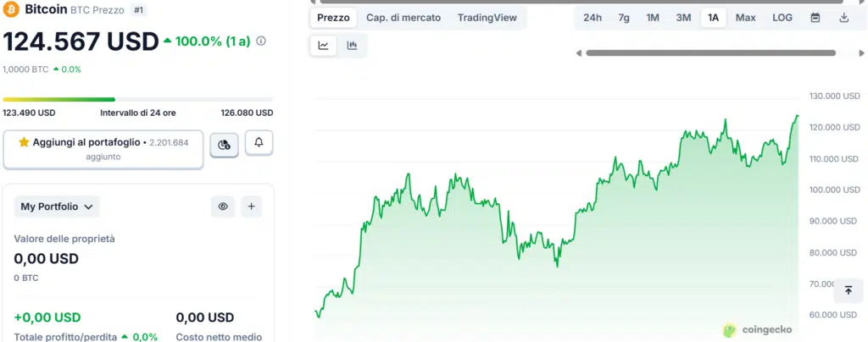Screen dimensions: 868x342
Task: Click the orange Bitcoin logo icon
Action: point(12,10)
